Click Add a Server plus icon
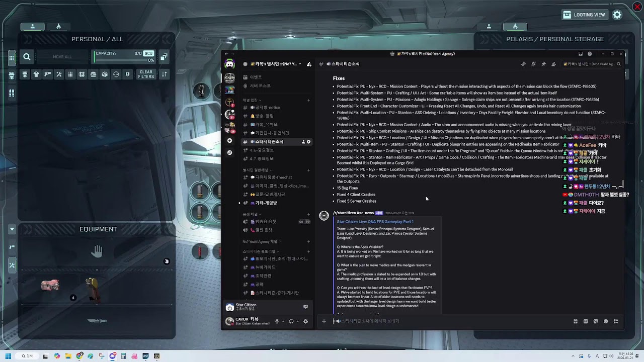This screenshot has height=362, width=644. point(229,141)
